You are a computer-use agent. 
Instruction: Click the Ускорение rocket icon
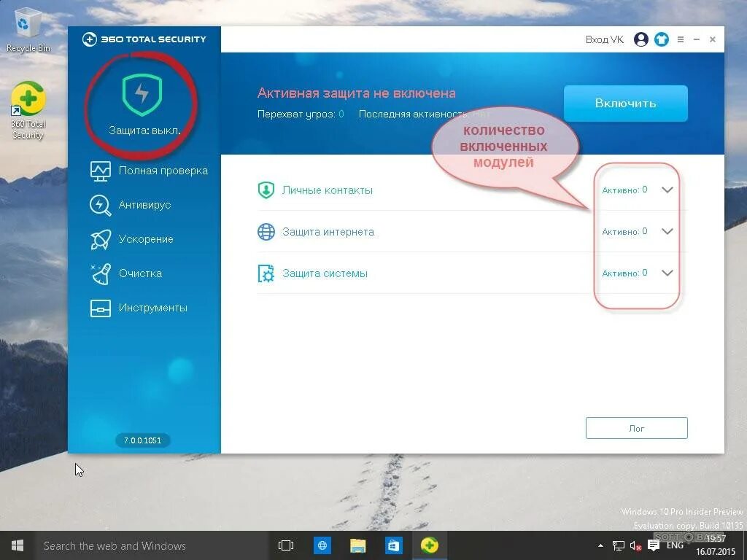click(101, 239)
